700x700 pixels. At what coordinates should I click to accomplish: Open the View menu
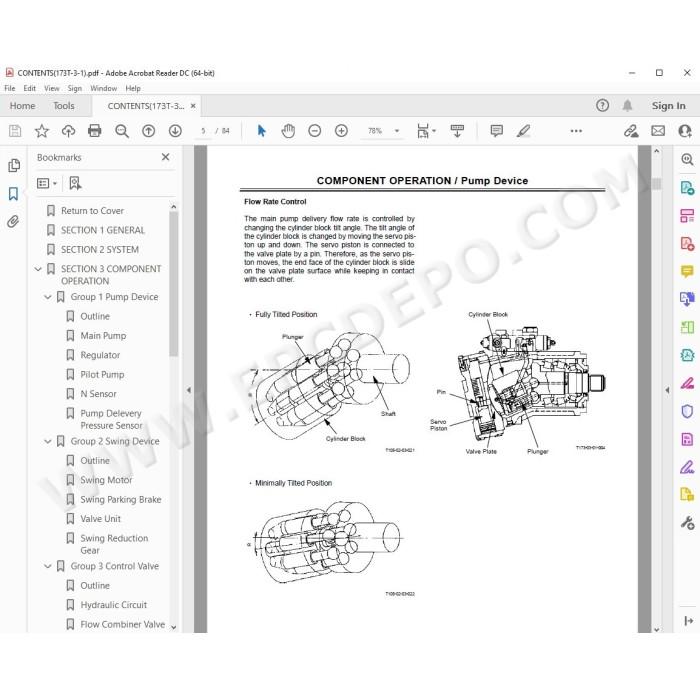[x=52, y=88]
